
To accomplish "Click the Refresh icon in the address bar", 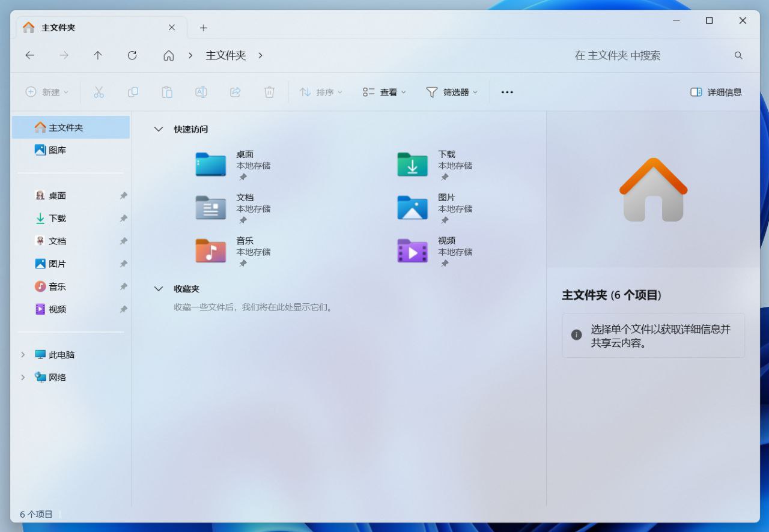I will [132, 55].
